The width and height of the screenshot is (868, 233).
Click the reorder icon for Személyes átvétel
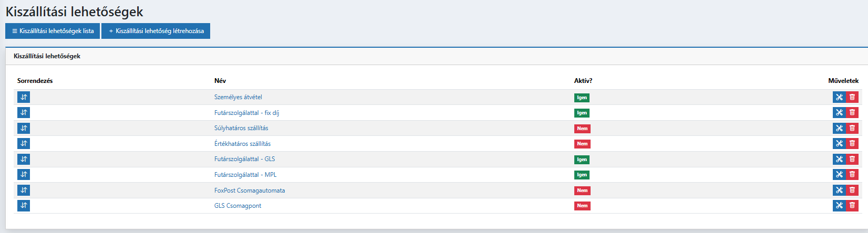(x=24, y=97)
